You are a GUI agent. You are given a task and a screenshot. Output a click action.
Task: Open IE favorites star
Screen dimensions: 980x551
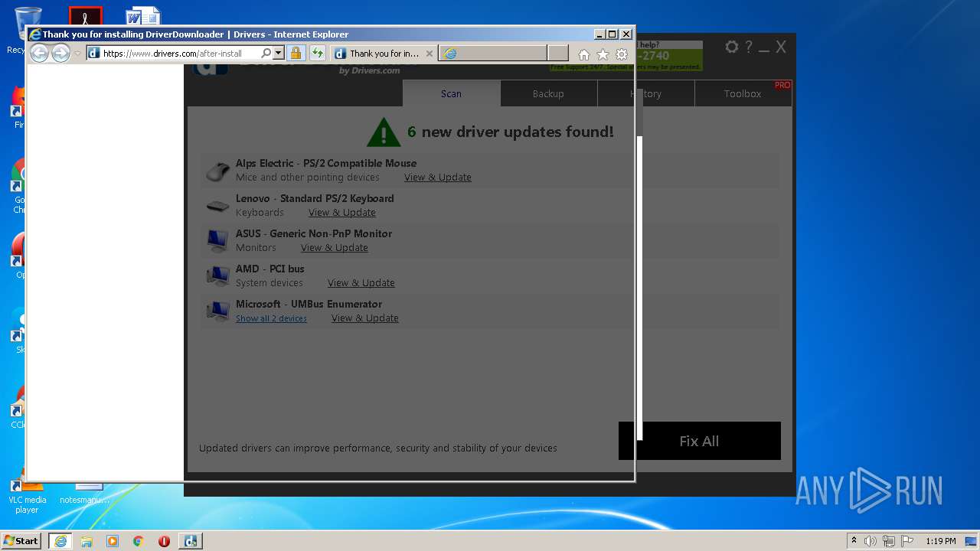603,54
